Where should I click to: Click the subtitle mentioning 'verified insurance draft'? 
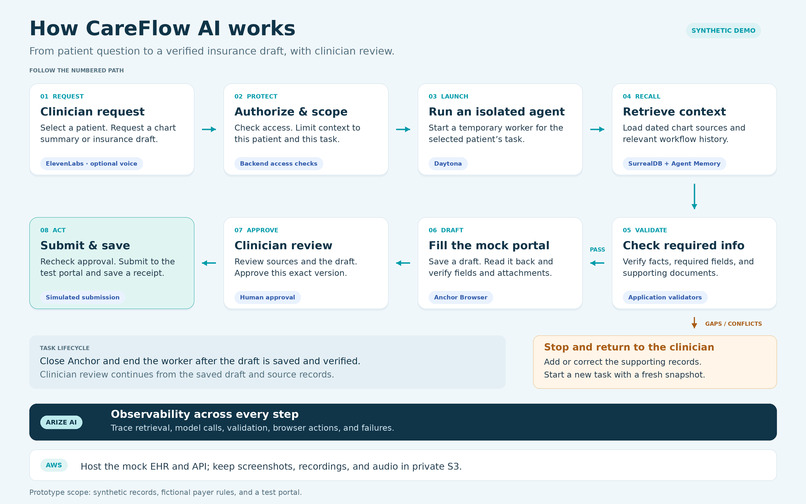(212, 51)
